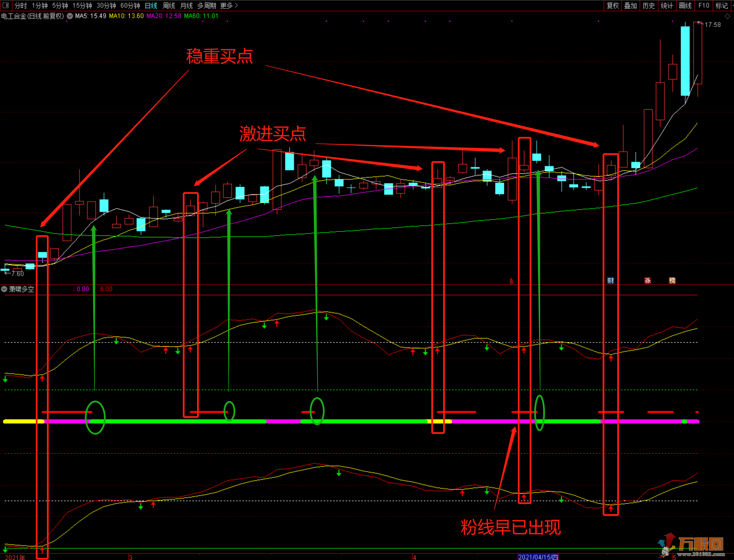Click the panel layout icon at top-left
The image size is (734, 560).
[6, 5]
